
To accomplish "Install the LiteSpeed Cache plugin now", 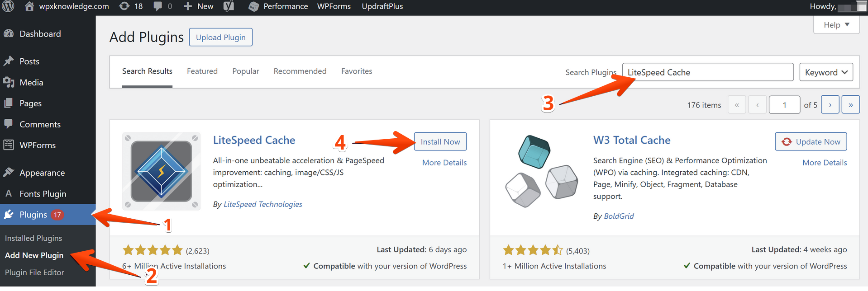I will 440,142.
